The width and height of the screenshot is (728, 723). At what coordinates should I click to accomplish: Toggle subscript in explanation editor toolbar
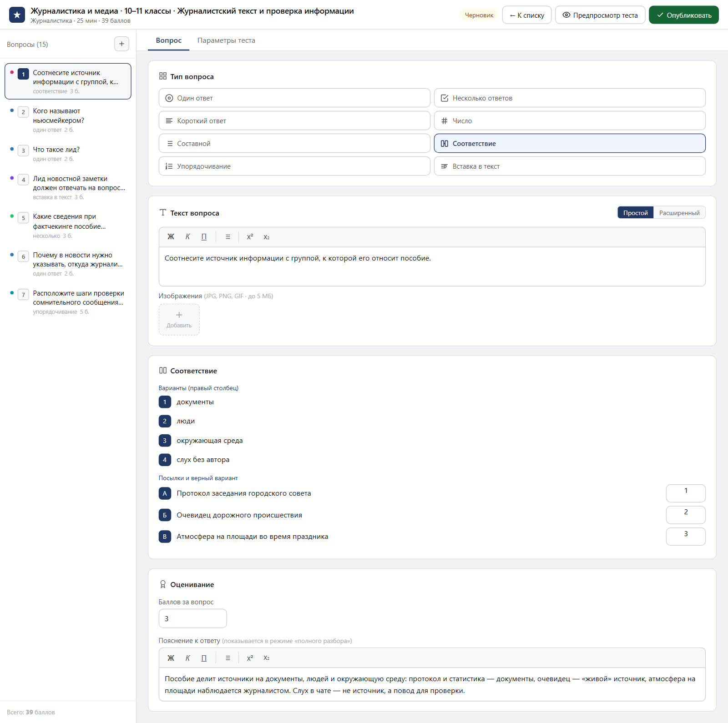pos(267,658)
